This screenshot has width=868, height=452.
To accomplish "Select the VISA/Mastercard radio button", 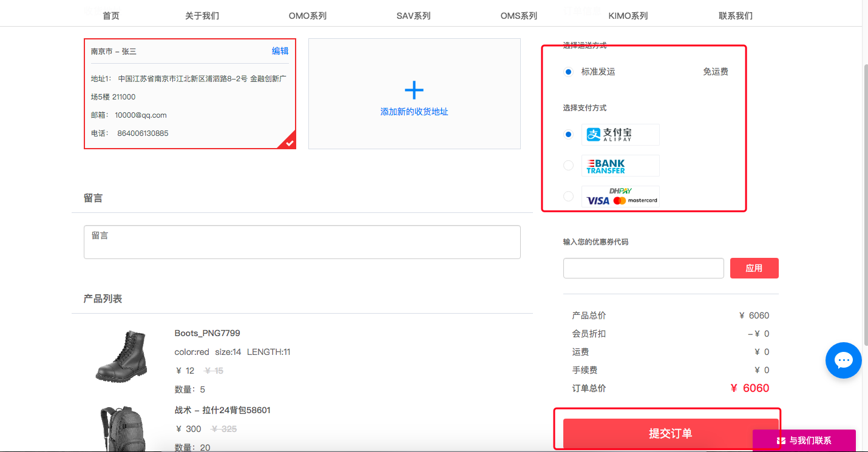I will [568, 195].
